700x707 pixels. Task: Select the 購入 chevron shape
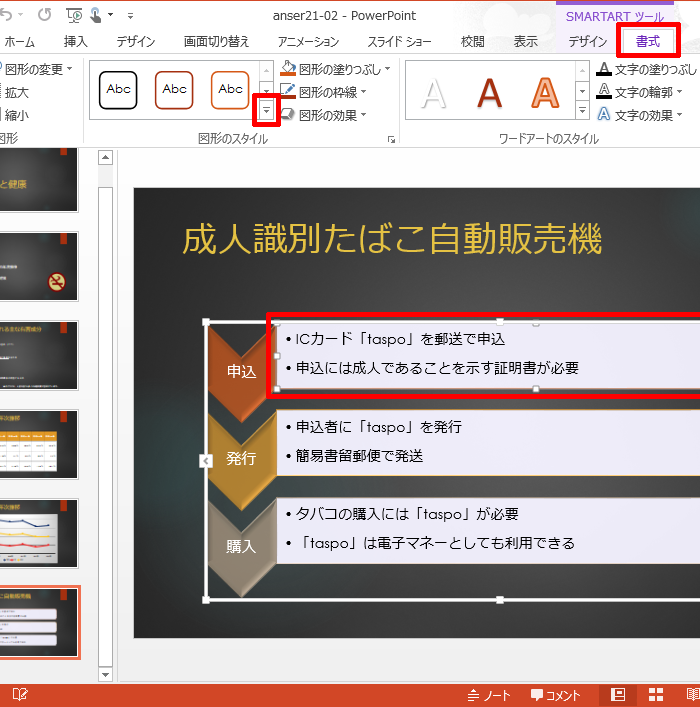click(x=241, y=546)
